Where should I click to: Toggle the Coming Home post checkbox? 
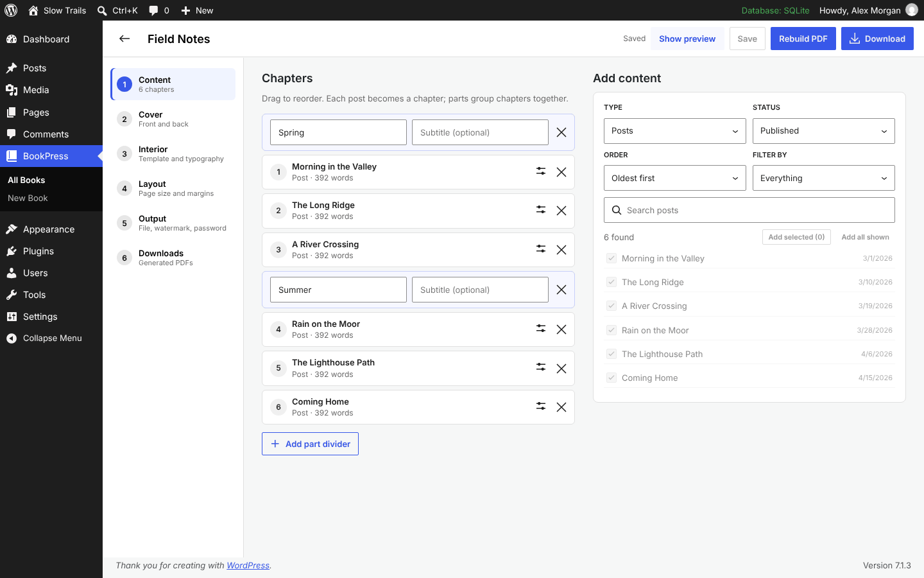click(612, 378)
